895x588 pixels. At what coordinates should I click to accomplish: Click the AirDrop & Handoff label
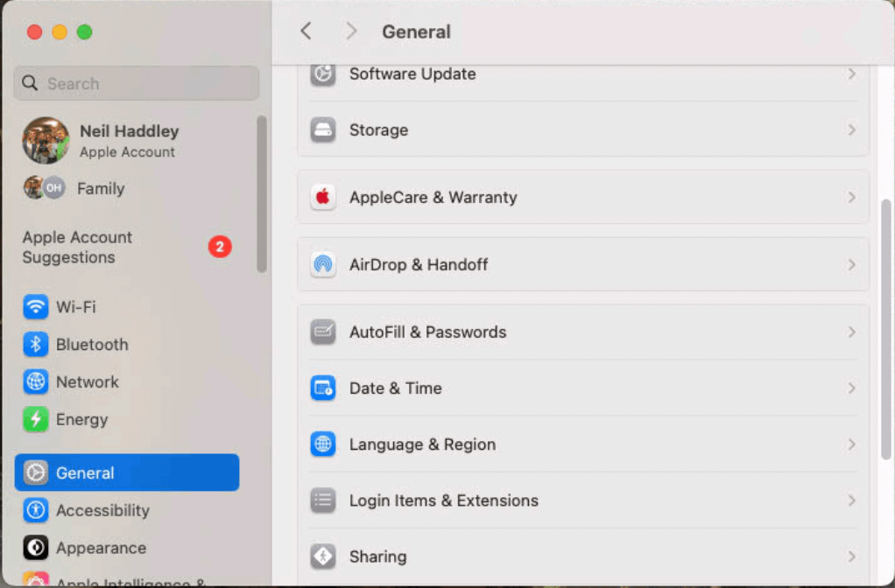[x=419, y=264]
